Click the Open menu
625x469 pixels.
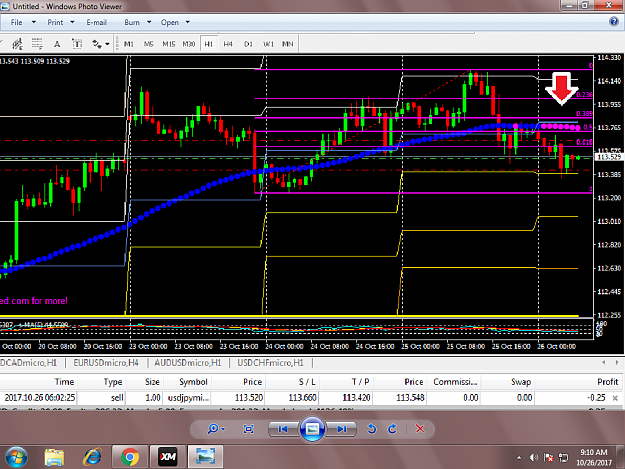pos(169,22)
